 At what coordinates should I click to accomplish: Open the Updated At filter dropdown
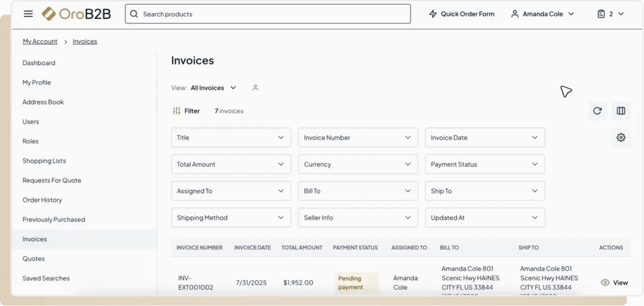(485, 218)
